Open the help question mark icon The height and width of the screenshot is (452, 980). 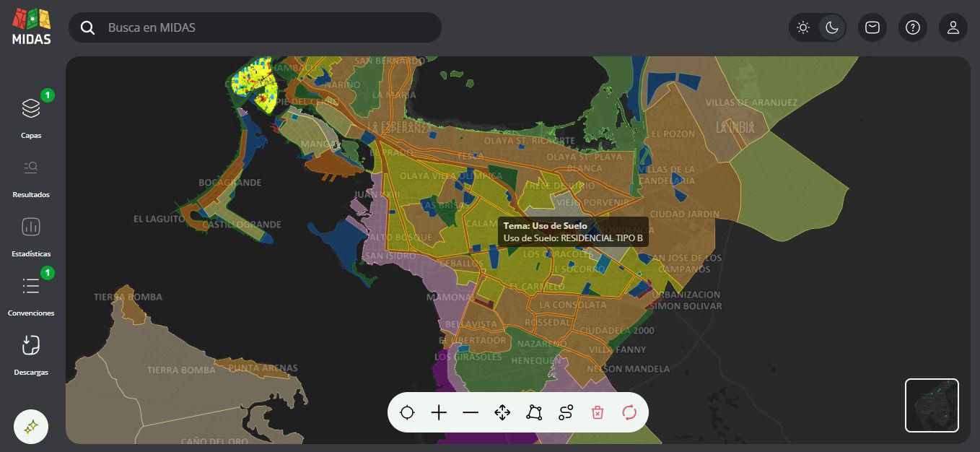913,27
